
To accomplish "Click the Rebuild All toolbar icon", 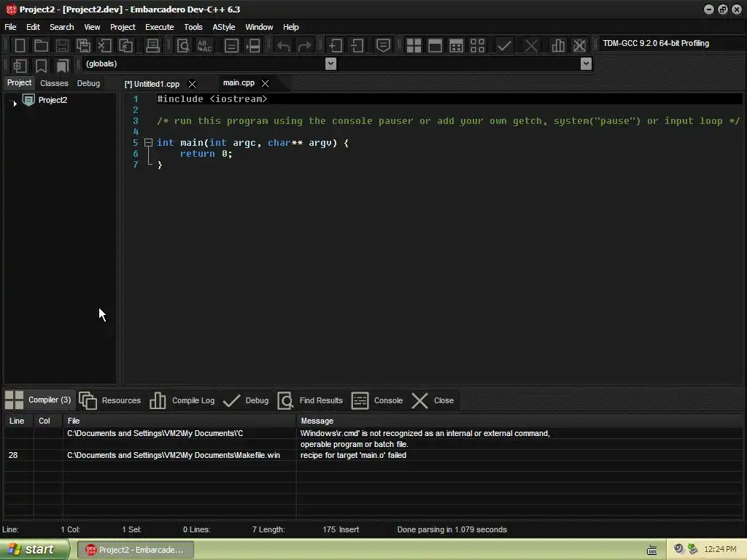I will [477, 46].
